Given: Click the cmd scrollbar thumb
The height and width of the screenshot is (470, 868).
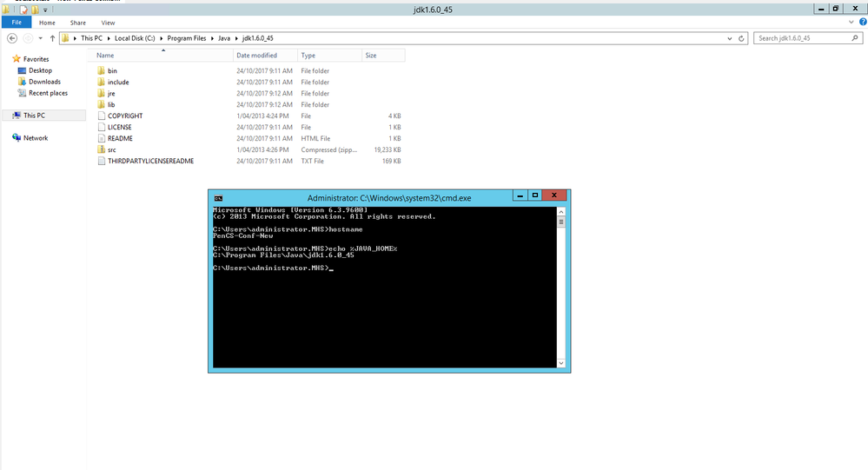Looking at the screenshot, I should [x=560, y=222].
